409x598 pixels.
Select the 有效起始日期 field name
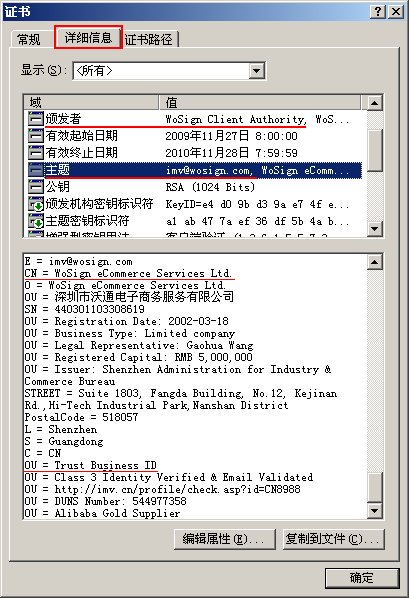(x=81, y=136)
